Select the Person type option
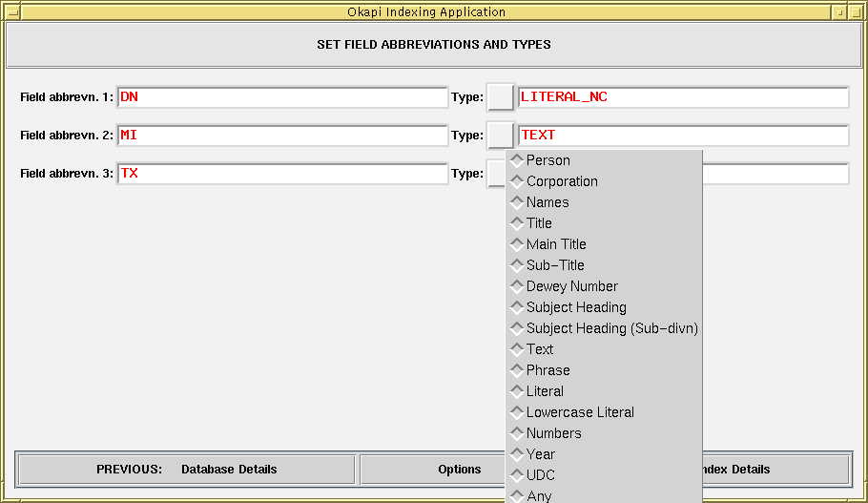Screen dimensions: 868x503 click(x=604, y=160)
